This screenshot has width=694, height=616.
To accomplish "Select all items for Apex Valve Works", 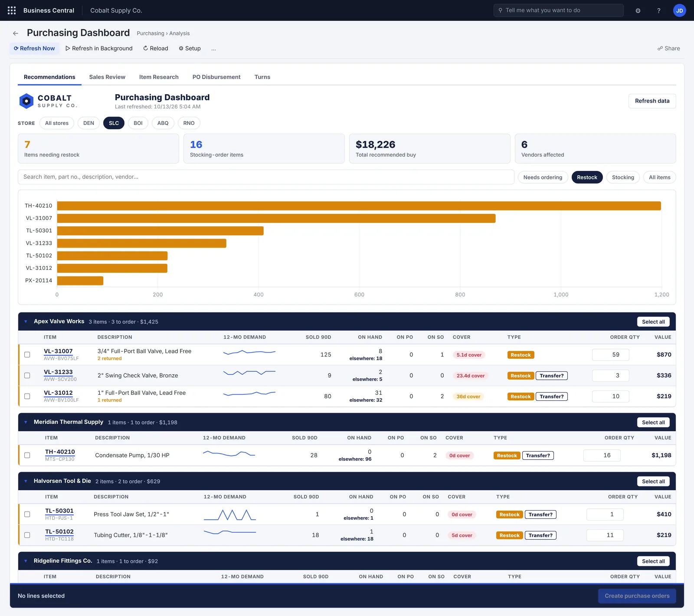I will tap(653, 322).
